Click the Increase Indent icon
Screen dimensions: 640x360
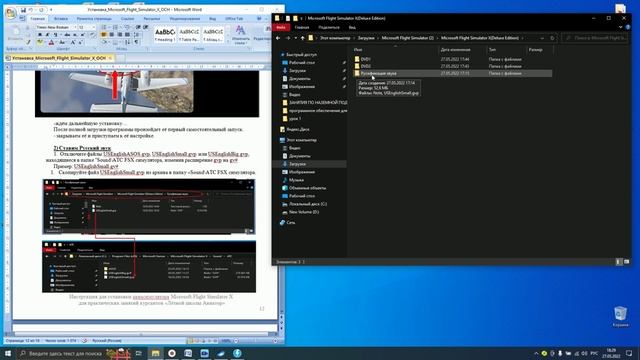click(x=145, y=27)
